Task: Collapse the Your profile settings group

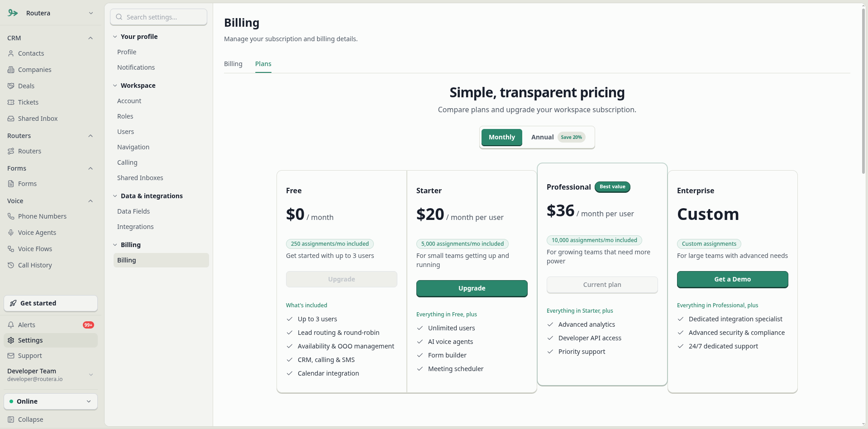Action: [x=115, y=37]
